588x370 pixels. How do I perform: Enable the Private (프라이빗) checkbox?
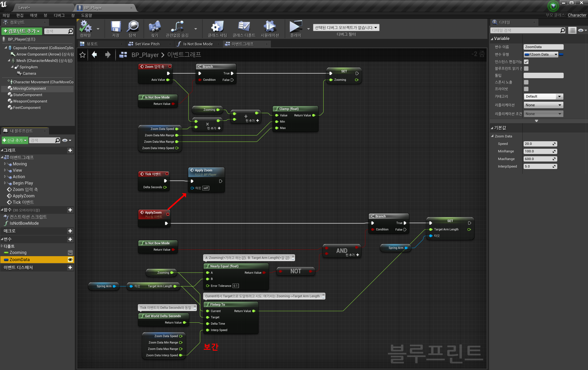(526, 89)
